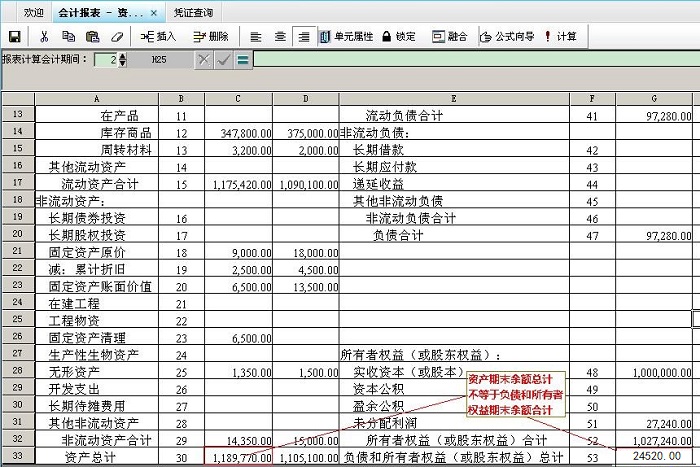Viewport: 700px width, 467px height.
Task: Select row 33 header
Action: (18, 456)
